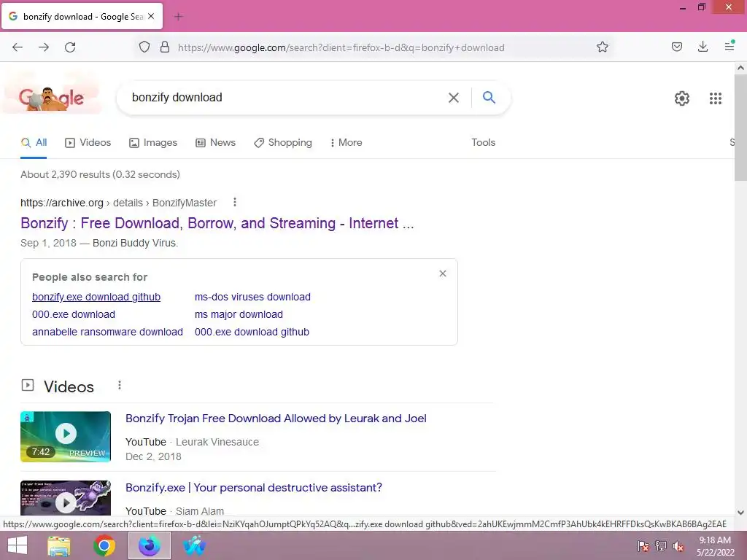747x560 pixels.
Task: Clear the search box text
Action: click(x=454, y=98)
